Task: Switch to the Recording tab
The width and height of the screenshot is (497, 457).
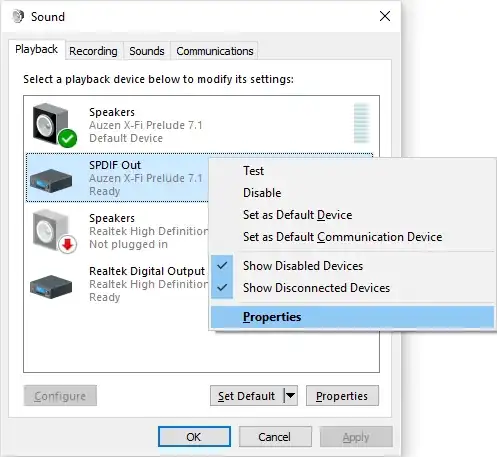Action: pos(93,51)
